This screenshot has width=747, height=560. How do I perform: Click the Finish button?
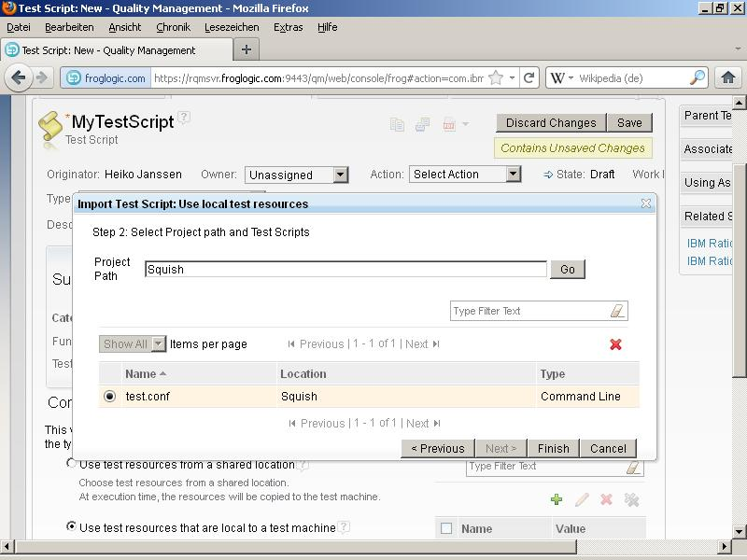553,448
